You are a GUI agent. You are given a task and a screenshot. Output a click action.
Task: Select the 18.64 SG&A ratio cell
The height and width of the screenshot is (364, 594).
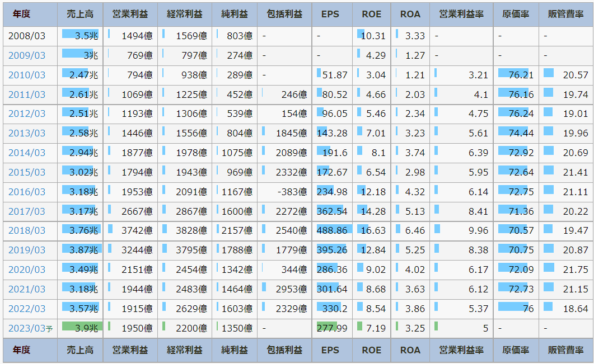point(566,309)
